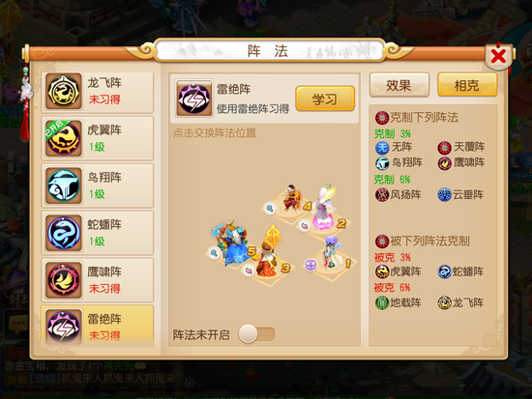The image size is (532, 399).
Task: Toggle the 阵法未开启 formation switch
Action: (256, 334)
